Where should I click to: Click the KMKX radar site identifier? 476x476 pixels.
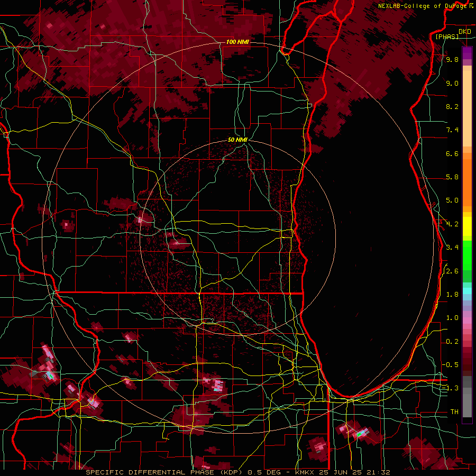(x=305, y=472)
